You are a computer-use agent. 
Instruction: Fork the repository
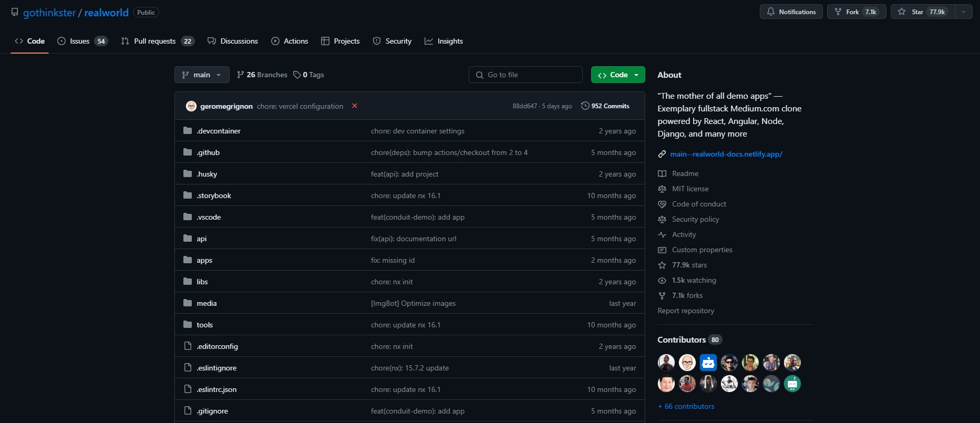(857, 12)
